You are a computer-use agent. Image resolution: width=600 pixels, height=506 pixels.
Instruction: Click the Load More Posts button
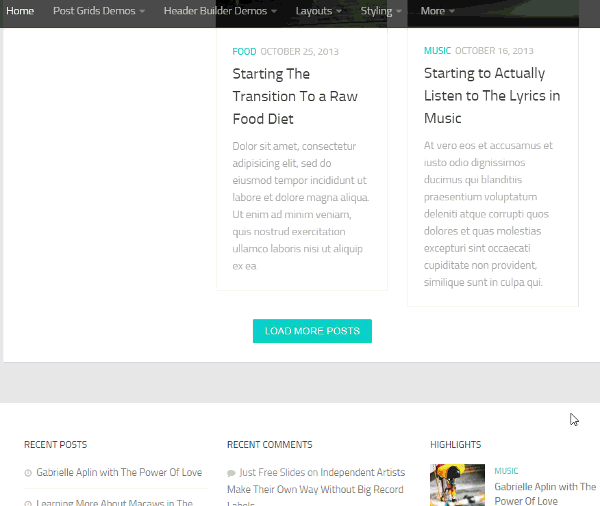pyautogui.click(x=312, y=331)
